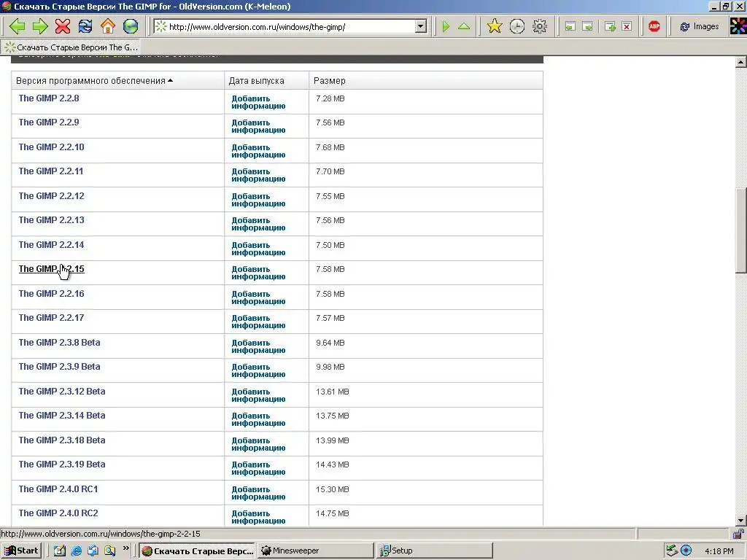Open The GIMP 2.2.9 link
Image resolution: width=747 pixels, height=560 pixels.
click(49, 122)
